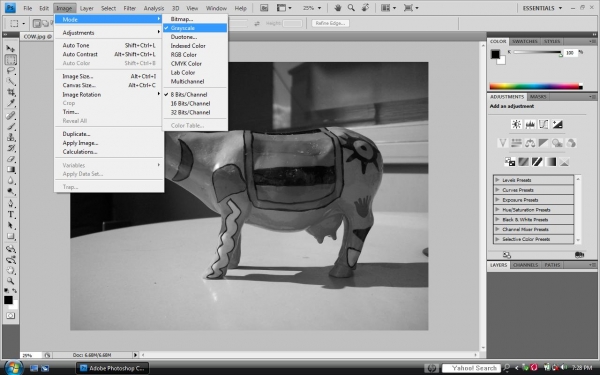Choose the Add to selection option button
Image resolution: width=600 pixels, height=375 pixels.
tap(45, 23)
